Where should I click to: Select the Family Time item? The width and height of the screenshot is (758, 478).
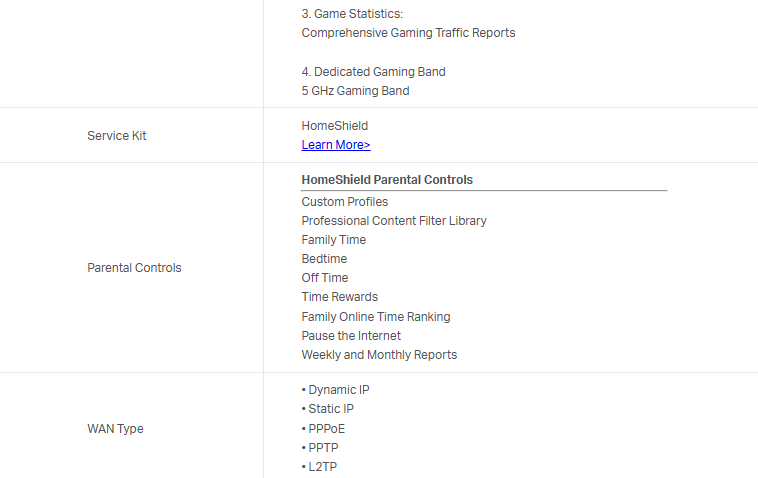click(334, 240)
